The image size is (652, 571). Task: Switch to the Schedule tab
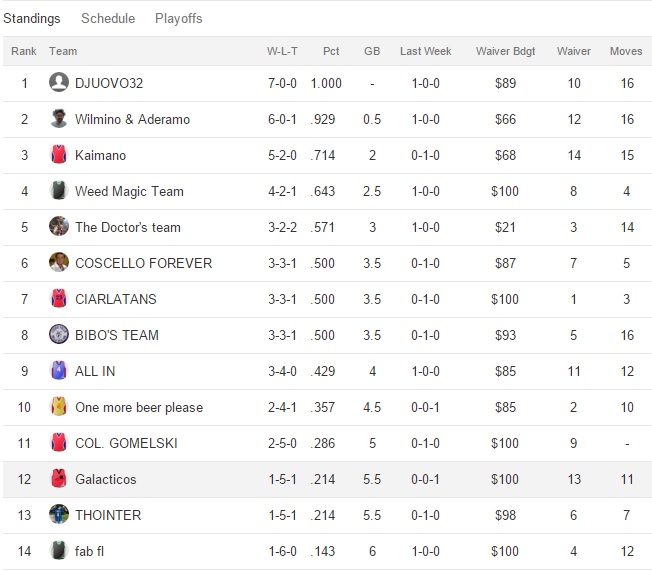108,19
